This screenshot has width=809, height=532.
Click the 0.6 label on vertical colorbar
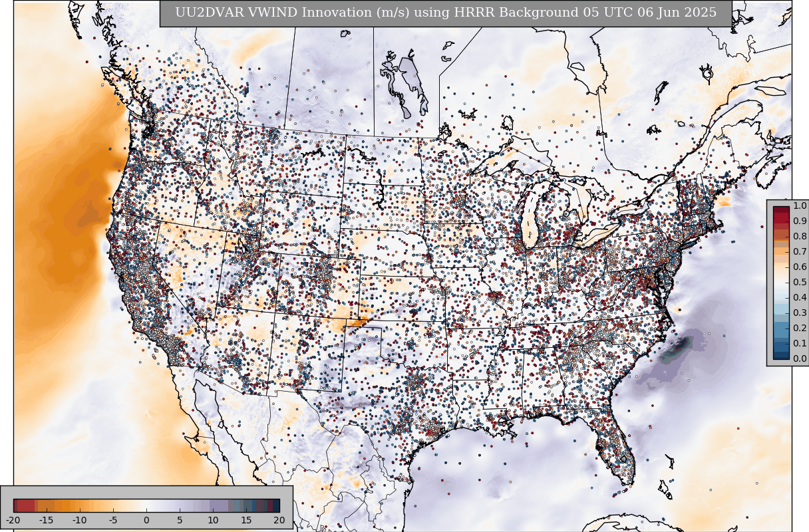coord(800,267)
